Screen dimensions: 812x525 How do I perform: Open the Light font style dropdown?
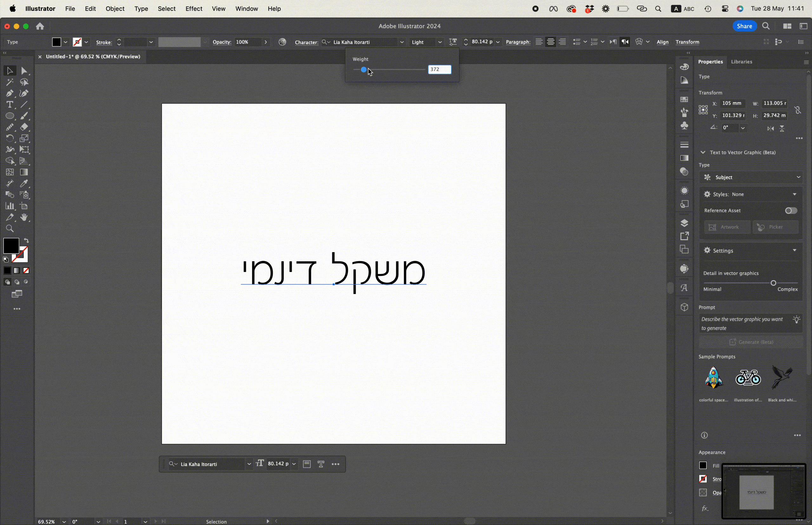(440, 42)
